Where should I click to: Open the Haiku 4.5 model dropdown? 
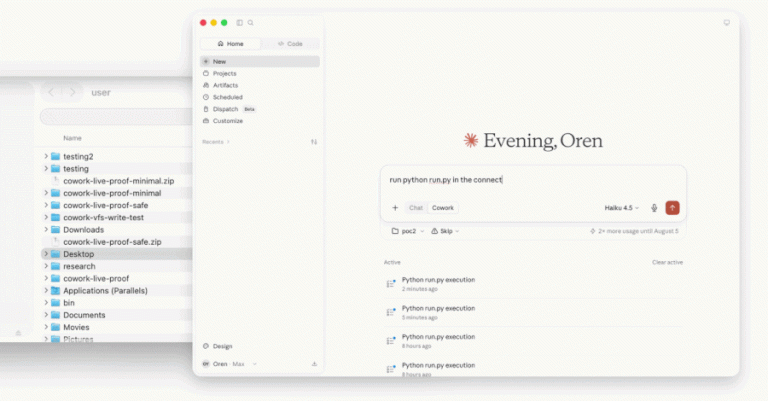(622, 208)
